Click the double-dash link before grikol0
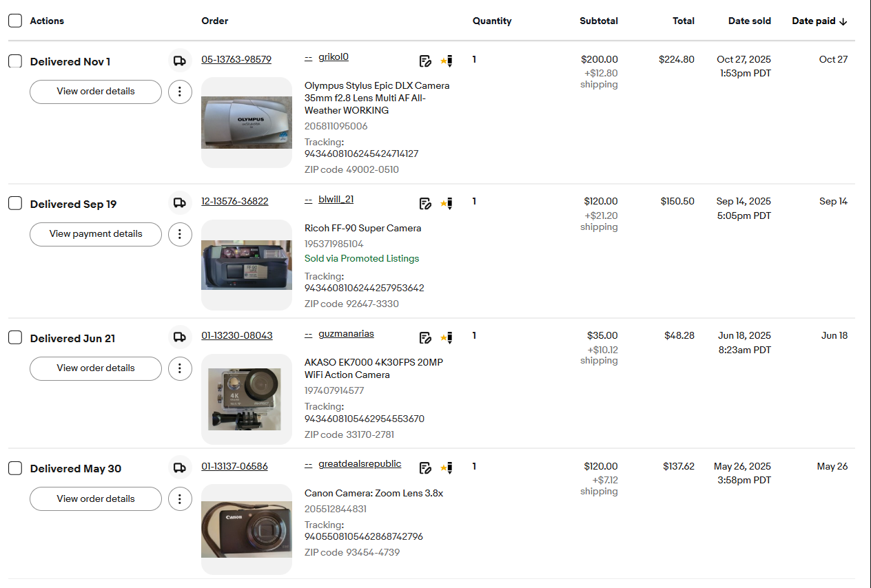The image size is (871, 588). (309, 57)
